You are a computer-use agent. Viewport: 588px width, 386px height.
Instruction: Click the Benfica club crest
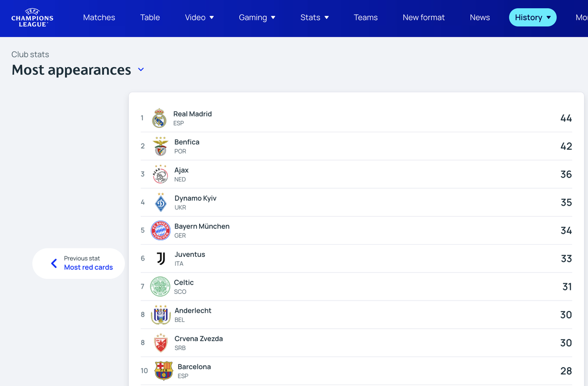pyautogui.click(x=161, y=146)
